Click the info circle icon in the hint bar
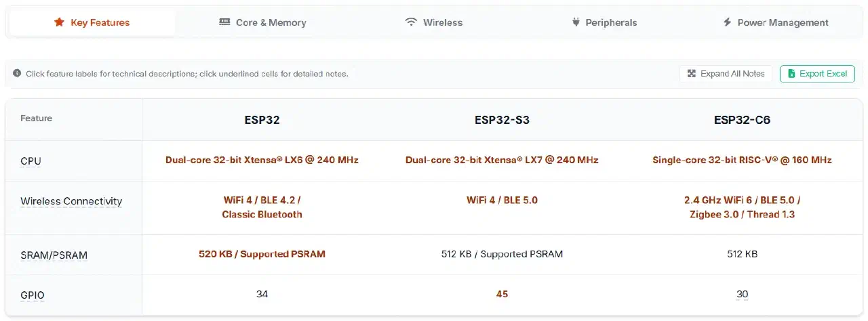Screen dimensions: 868x321 (17, 73)
